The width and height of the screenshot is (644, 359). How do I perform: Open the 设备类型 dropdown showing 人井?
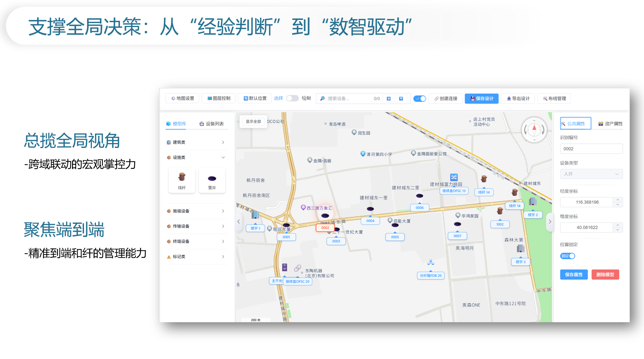tap(591, 174)
